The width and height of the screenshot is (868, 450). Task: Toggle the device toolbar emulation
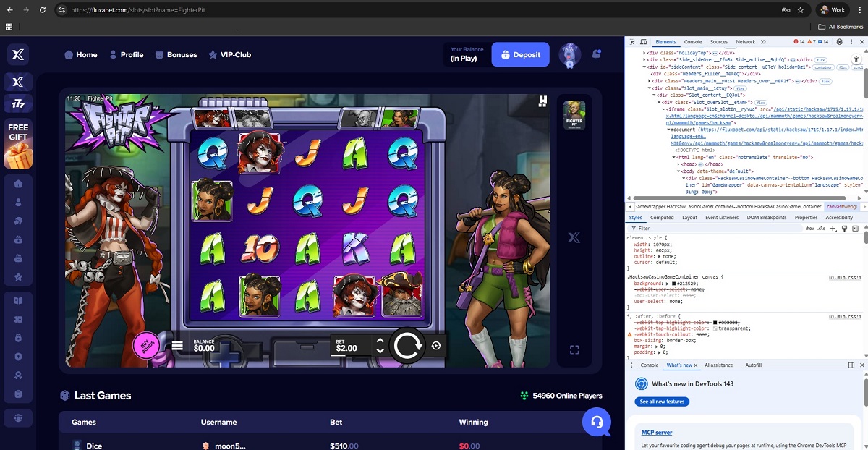tap(643, 42)
